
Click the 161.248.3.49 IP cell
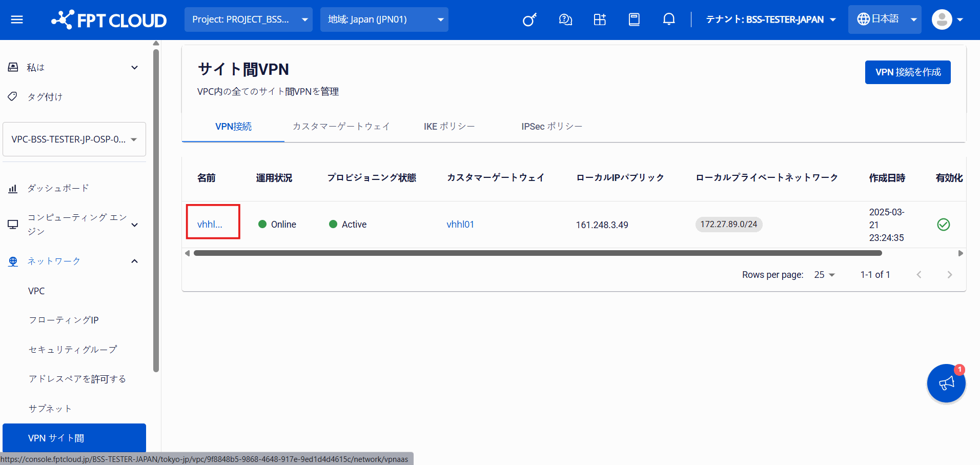click(602, 225)
